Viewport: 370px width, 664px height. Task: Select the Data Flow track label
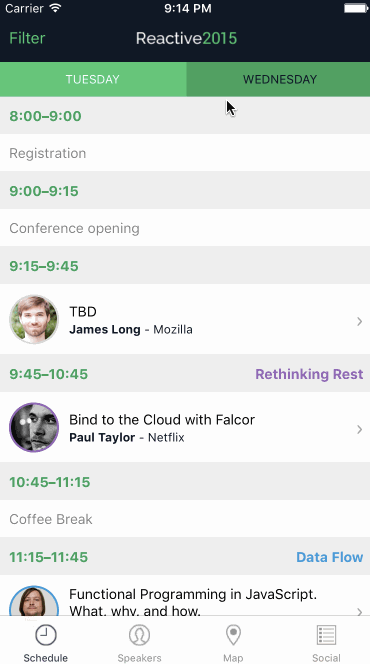pos(329,557)
